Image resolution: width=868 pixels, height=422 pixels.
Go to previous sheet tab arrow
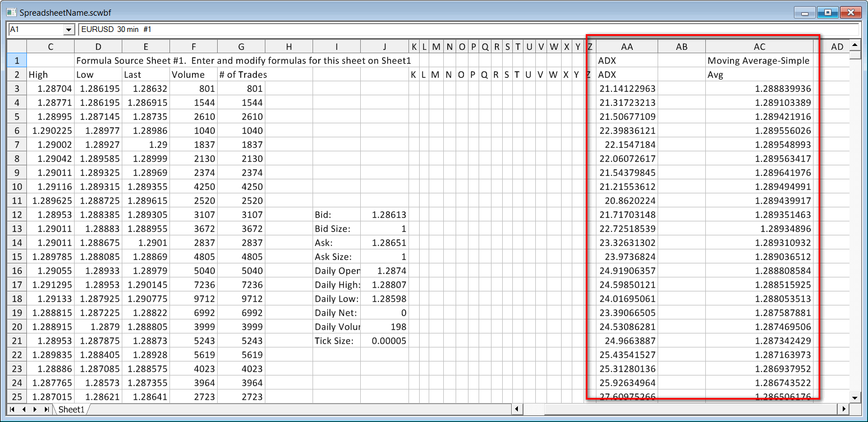point(24,410)
